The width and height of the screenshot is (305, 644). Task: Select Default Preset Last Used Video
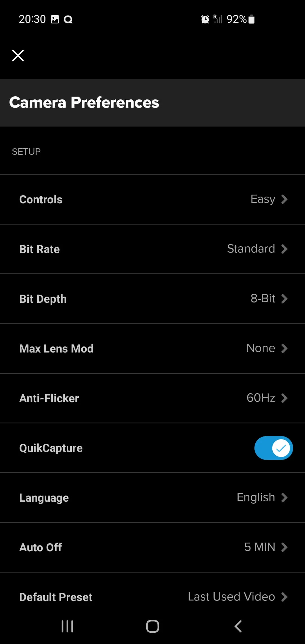coord(231,597)
